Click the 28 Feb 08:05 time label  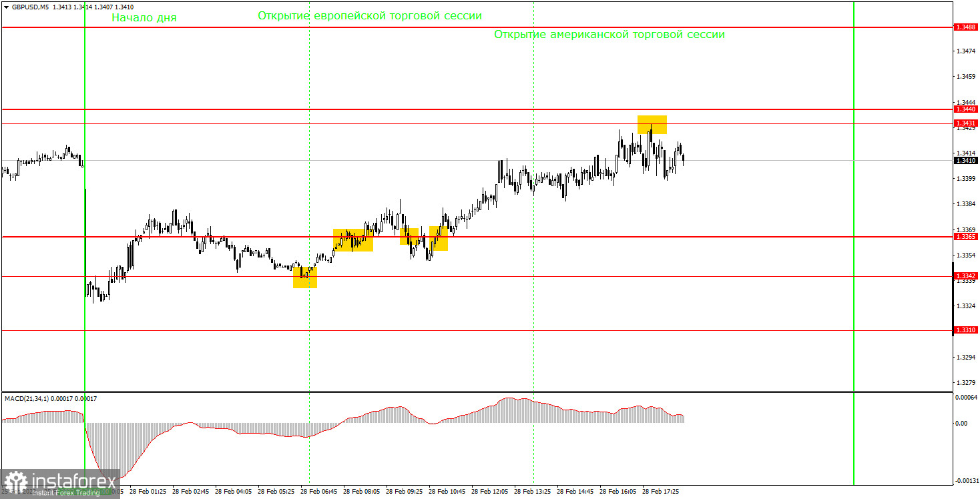pyautogui.click(x=362, y=492)
